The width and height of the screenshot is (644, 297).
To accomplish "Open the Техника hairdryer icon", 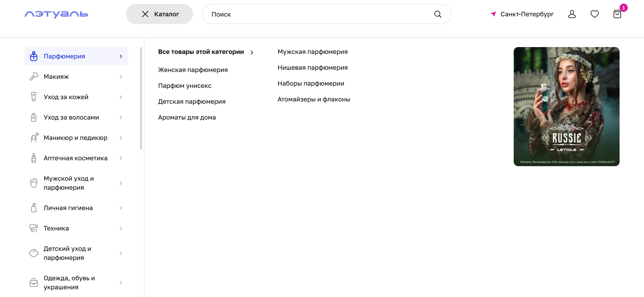I will point(34,228).
